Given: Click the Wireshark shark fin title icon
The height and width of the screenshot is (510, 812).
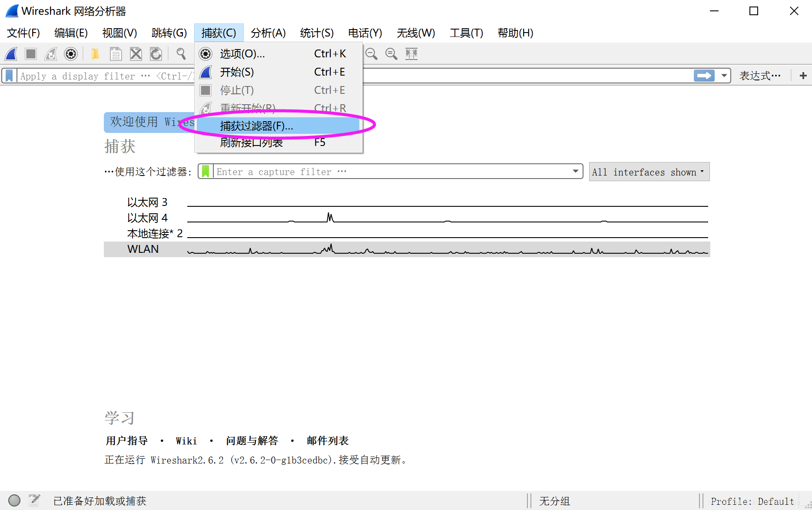Looking at the screenshot, I should [12, 11].
